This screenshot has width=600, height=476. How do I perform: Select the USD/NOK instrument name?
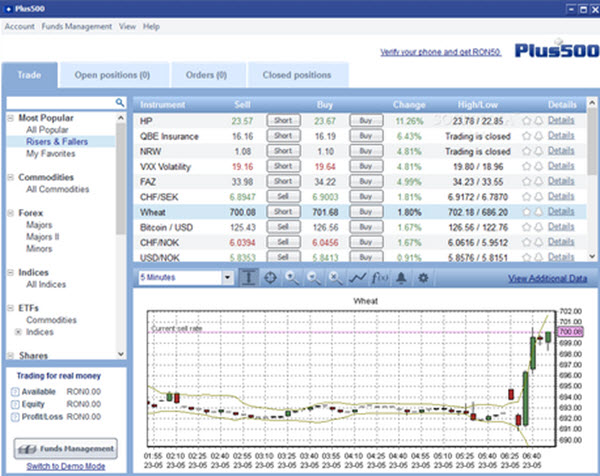click(160, 258)
